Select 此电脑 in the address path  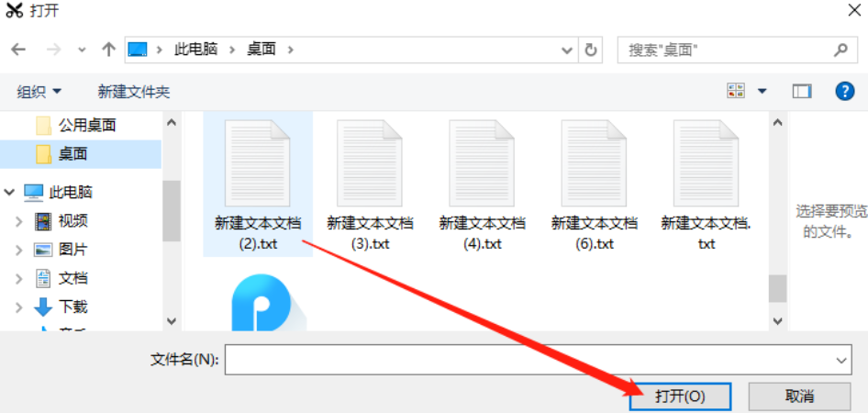[196, 50]
